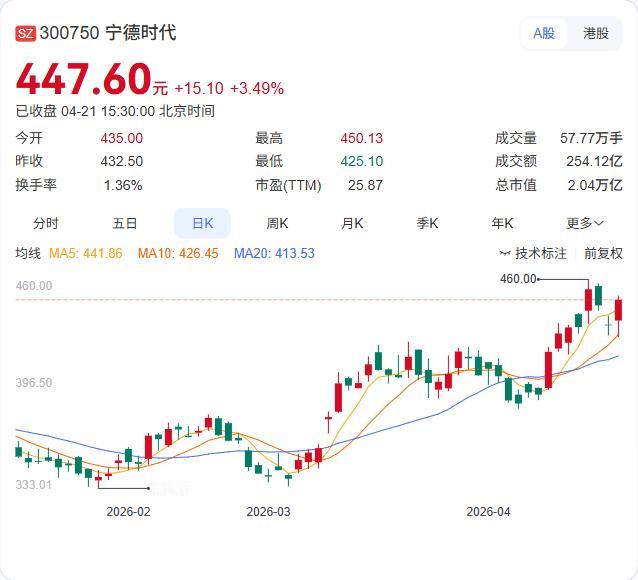
Task: Click the 技术标注 wave icon
Action: tap(505, 253)
